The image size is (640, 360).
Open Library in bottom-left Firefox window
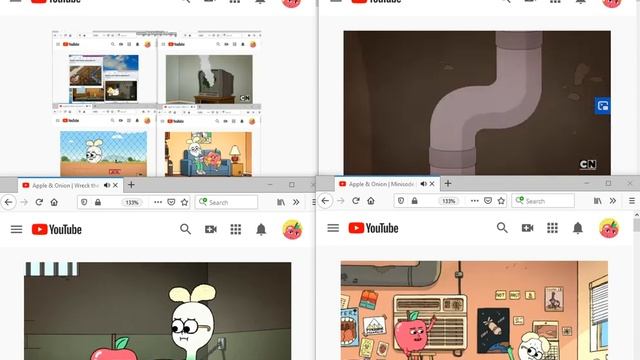[281, 202]
